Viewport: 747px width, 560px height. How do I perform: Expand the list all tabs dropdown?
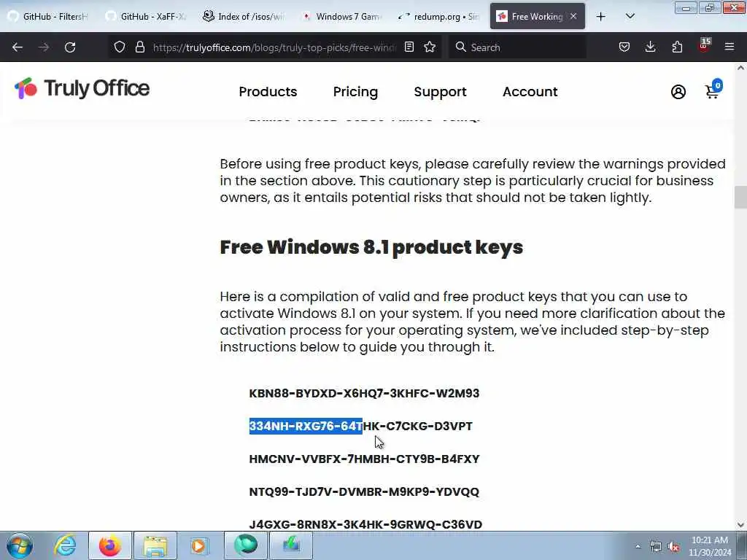630,16
